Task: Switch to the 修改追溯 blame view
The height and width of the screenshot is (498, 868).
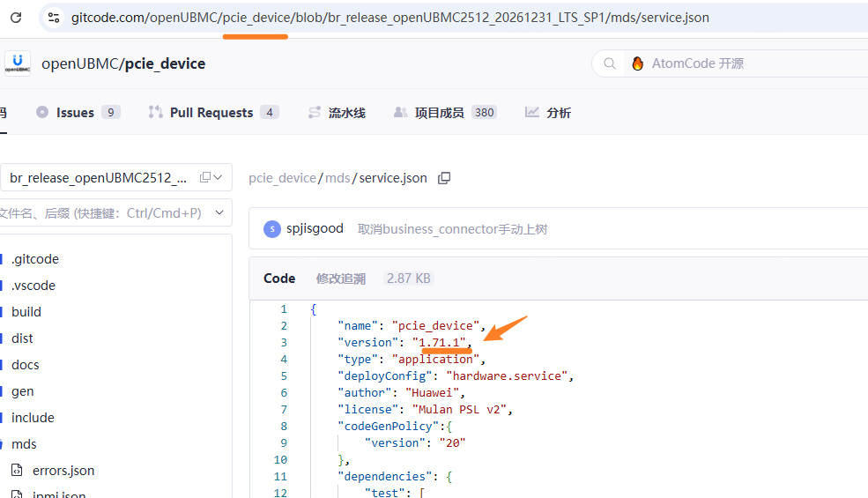Action: (340, 279)
